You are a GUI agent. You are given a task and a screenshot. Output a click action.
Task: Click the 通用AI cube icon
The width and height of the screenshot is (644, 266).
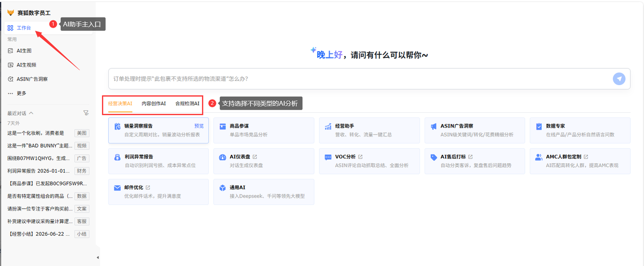(x=222, y=188)
